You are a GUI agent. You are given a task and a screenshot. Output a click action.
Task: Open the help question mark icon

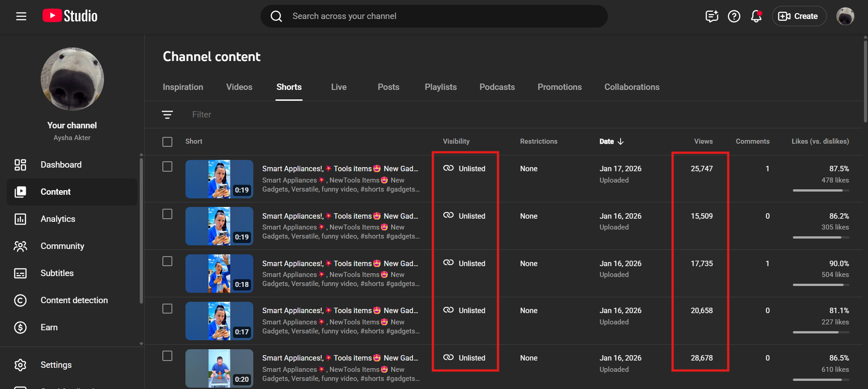(734, 16)
